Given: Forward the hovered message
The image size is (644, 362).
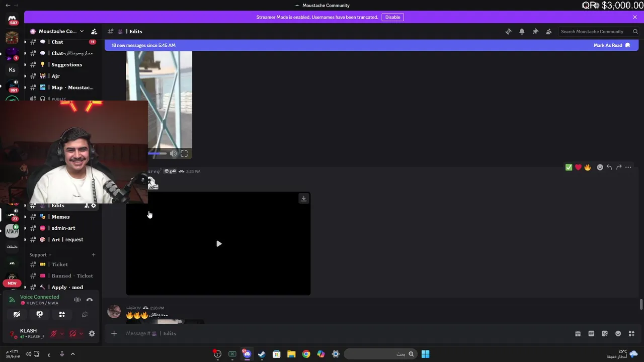Looking at the screenshot, I should [619, 167].
